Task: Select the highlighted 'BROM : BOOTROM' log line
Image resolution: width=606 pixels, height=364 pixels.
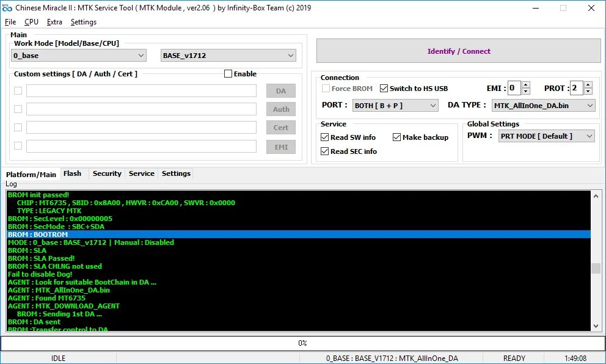Action: point(299,235)
